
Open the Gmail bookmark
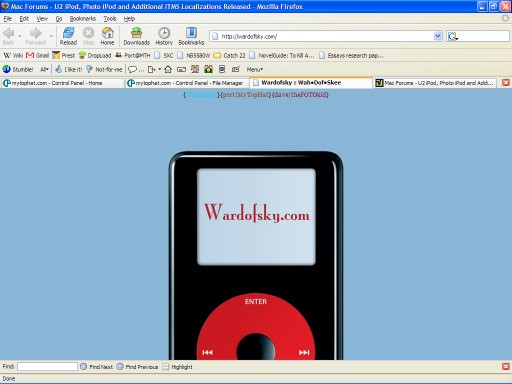[x=38, y=55]
